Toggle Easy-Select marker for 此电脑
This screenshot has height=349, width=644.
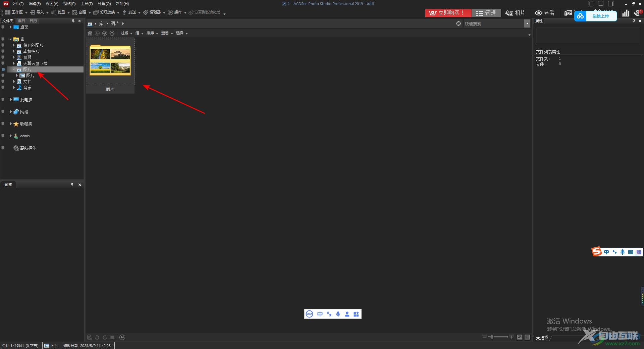coord(3,100)
